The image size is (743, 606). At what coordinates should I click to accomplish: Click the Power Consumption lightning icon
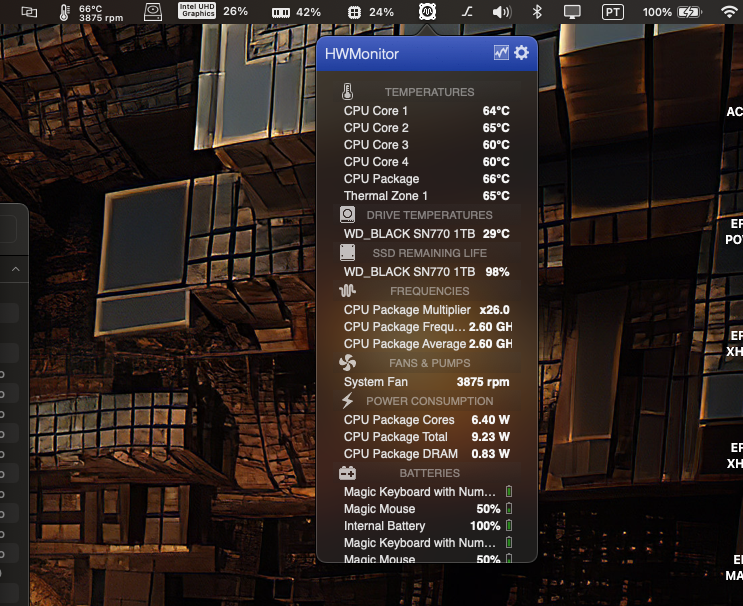(347, 400)
